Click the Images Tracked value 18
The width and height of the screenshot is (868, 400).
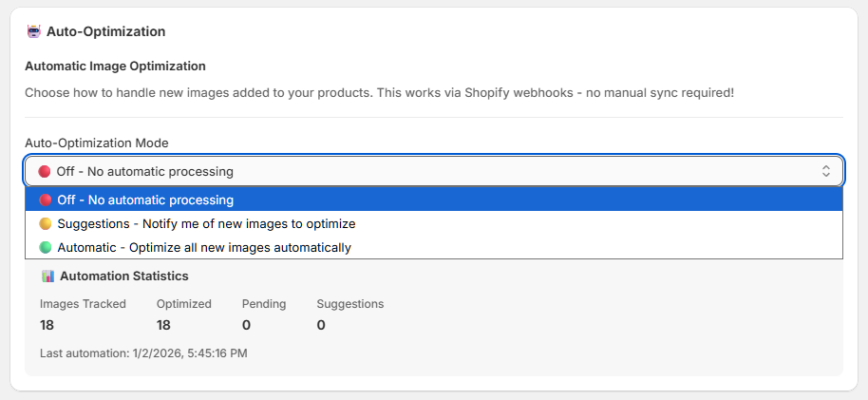pyautogui.click(x=47, y=325)
